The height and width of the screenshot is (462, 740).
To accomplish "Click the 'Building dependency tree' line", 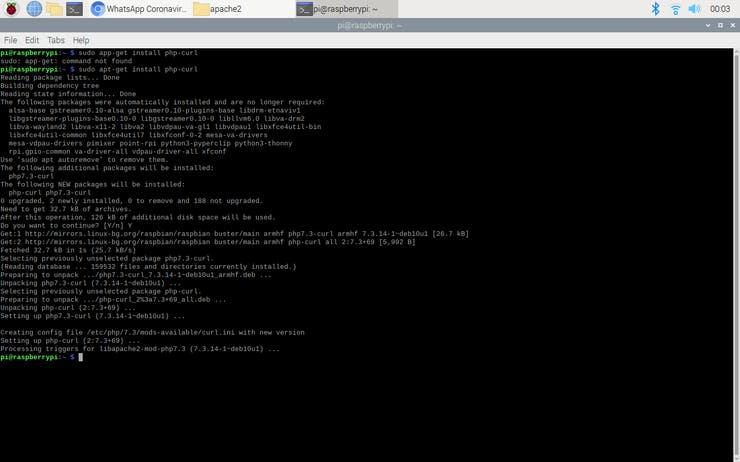I will (50, 86).
